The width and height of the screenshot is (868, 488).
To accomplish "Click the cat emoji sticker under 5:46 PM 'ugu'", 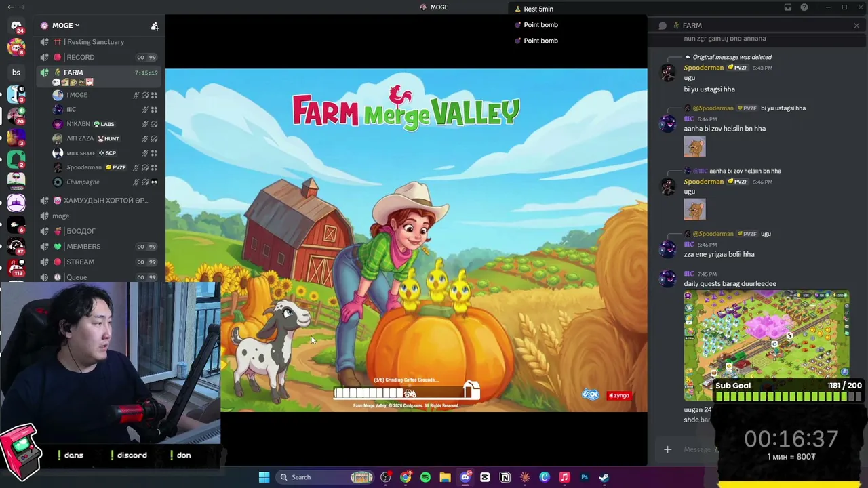I will [694, 209].
